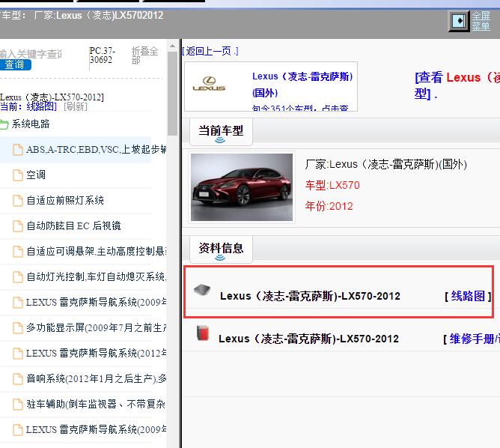This screenshot has height=448, width=500.
Task: Click the gray chip icon beside LX570-2012 线路图 row
Action: coord(203,290)
